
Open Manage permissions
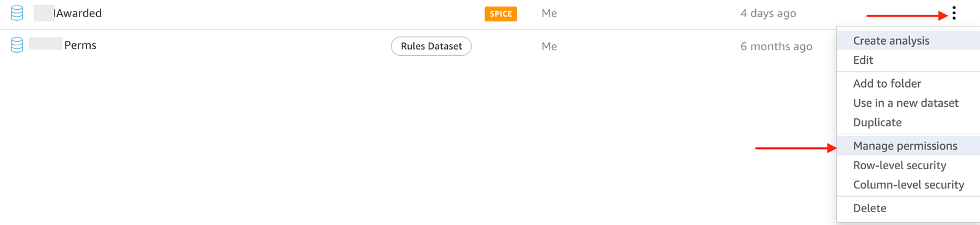tap(905, 146)
